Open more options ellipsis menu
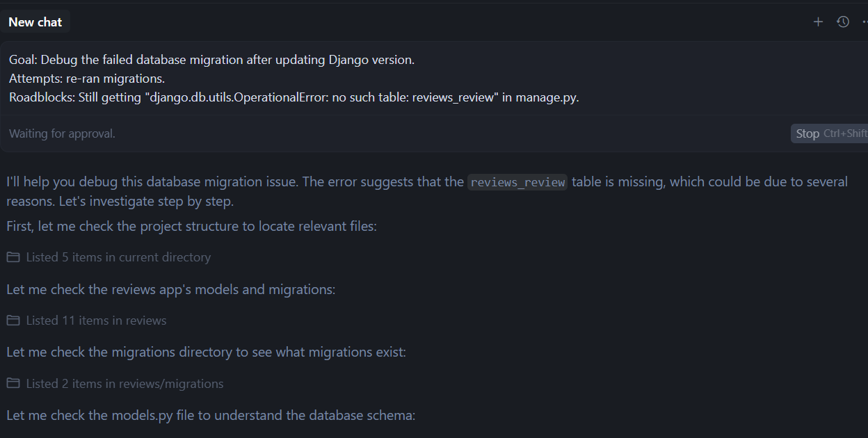868x438 pixels. pos(864,22)
